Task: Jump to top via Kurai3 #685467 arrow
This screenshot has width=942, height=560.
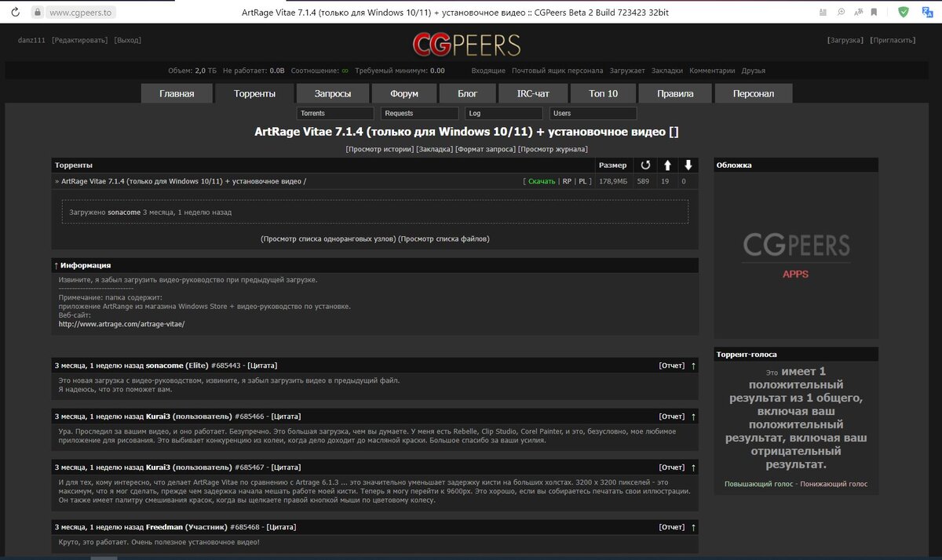Action: point(692,467)
